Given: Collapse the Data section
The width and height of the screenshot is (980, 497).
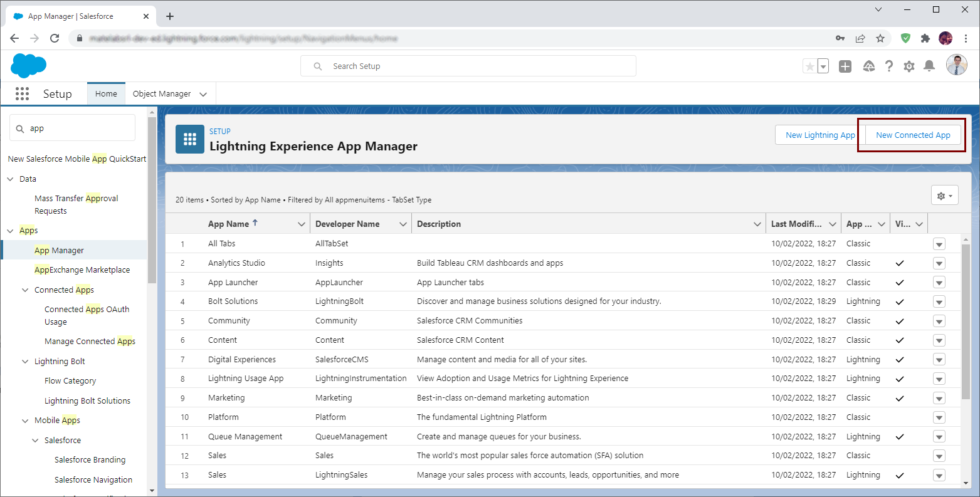Looking at the screenshot, I should [x=10, y=179].
